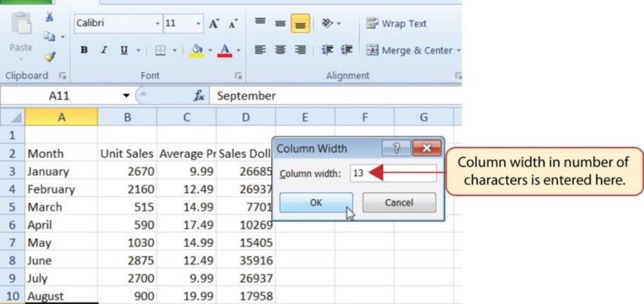The image size is (644, 304).
Task: Enable Wrap Text
Action: click(397, 24)
